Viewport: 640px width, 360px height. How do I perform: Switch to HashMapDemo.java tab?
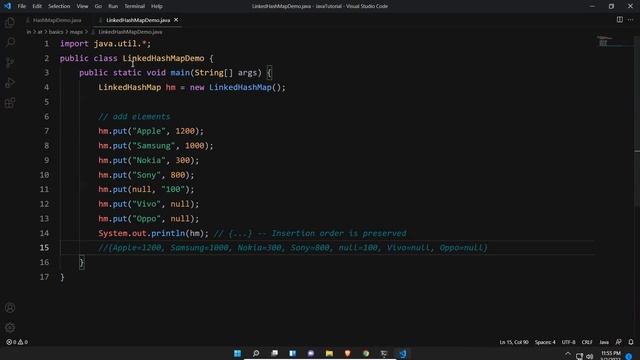57,20
